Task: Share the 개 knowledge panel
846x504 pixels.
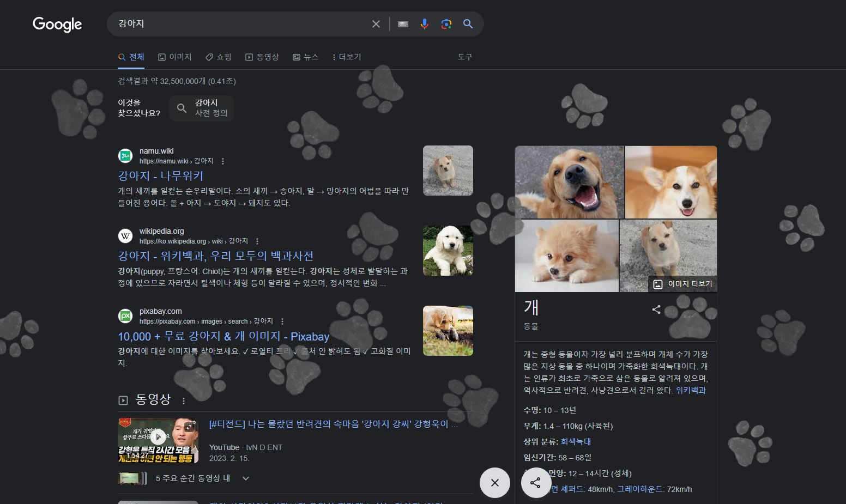Action: tap(656, 309)
